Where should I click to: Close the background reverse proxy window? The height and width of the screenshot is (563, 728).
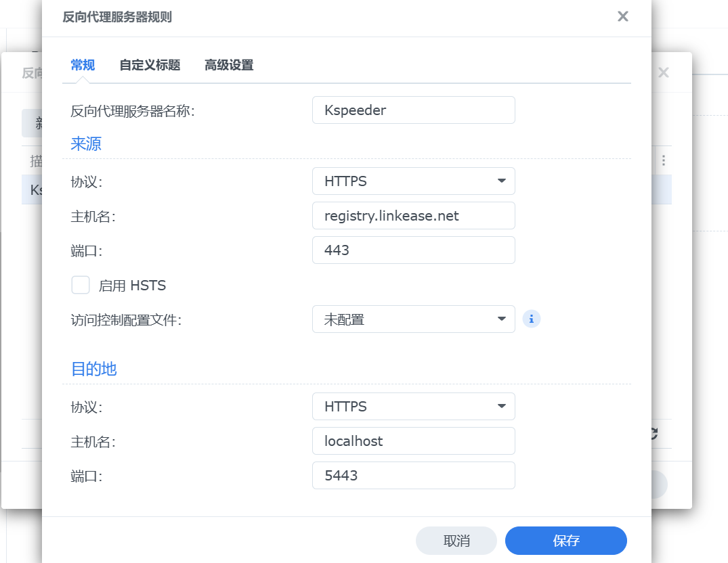click(x=664, y=72)
